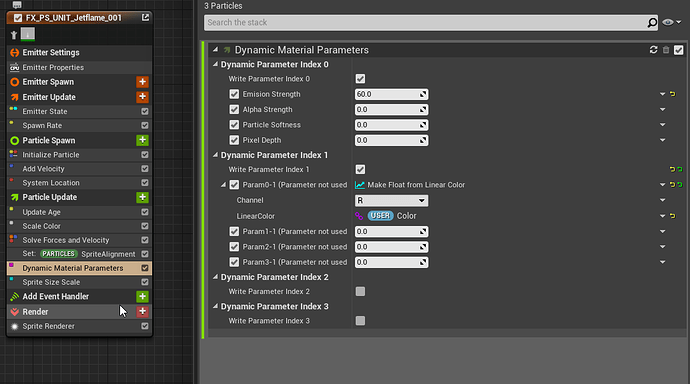This screenshot has height=384, width=690.
Task: Click the search magnifier in stack search
Action: coord(652,22)
